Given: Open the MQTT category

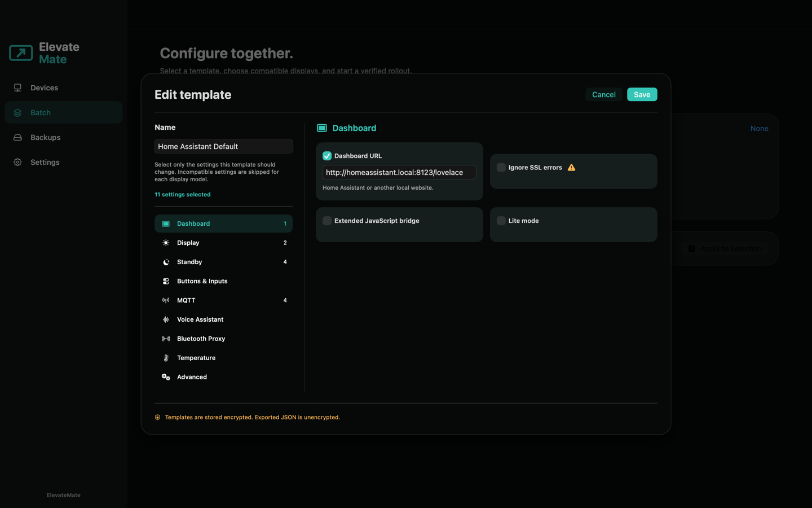Looking at the screenshot, I should (x=223, y=300).
